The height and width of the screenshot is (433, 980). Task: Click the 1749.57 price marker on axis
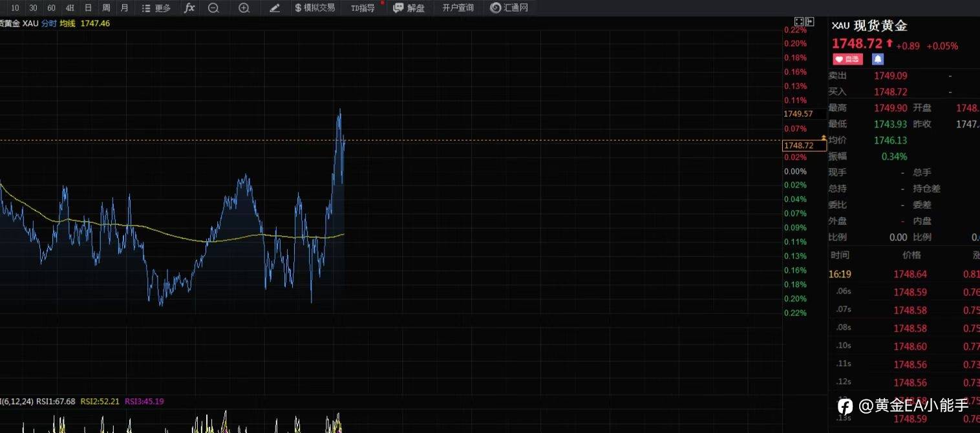(799, 114)
